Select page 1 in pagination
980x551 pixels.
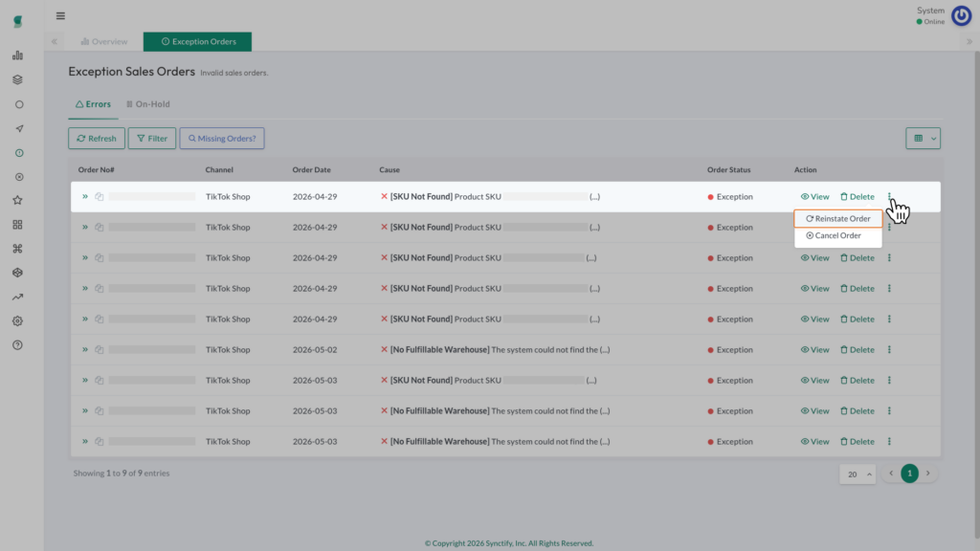[909, 474]
